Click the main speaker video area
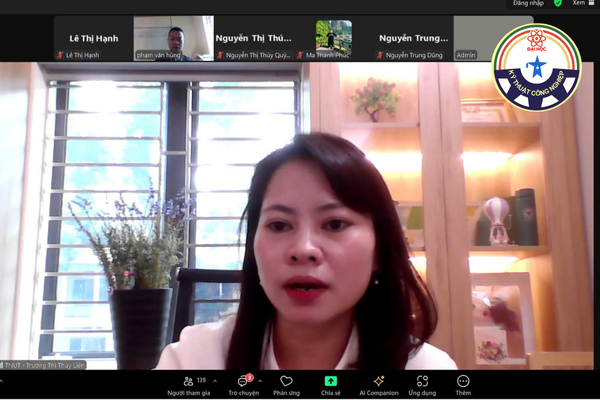Screen dimensions: 600x400 (x=300, y=220)
